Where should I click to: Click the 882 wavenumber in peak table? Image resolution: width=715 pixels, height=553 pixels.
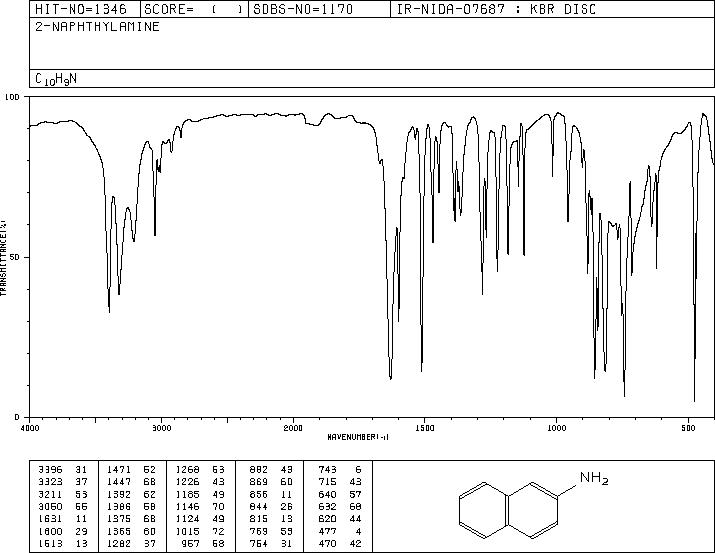pyautogui.click(x=259, y=470)
